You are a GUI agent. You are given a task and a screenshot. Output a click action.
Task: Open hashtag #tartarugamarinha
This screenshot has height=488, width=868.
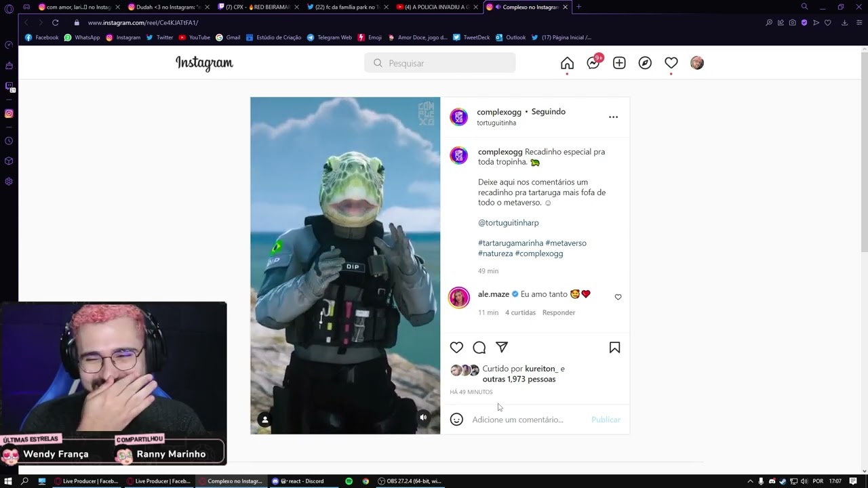(511, 243)
